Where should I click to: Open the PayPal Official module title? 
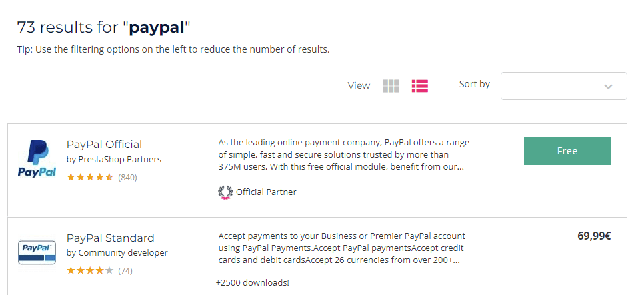coord(104,144)
